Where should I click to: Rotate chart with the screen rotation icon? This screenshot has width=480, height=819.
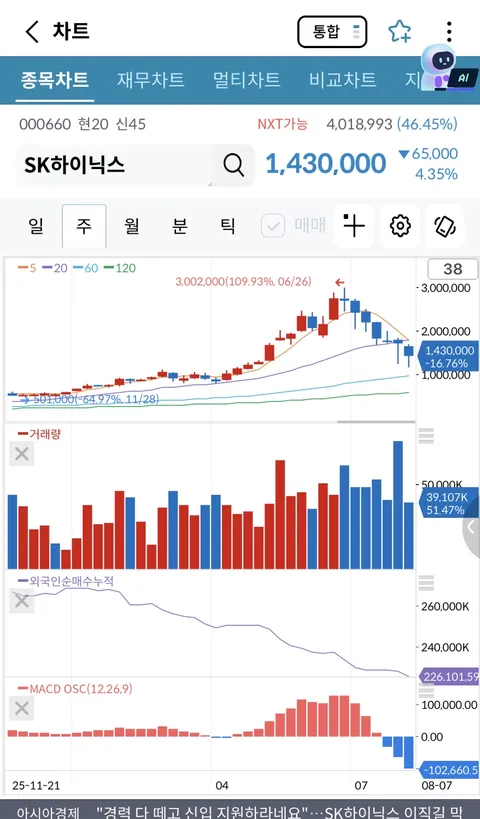446,226
